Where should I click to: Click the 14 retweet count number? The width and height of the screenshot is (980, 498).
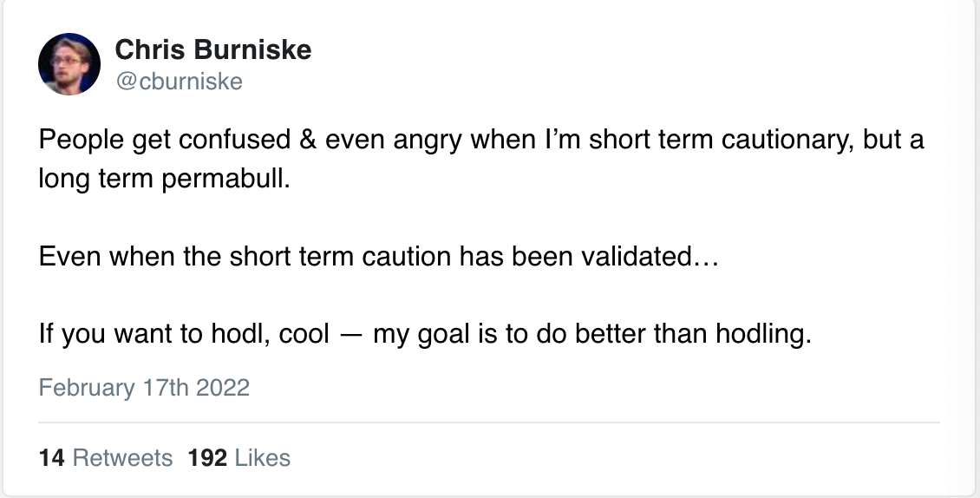[52, 458]
